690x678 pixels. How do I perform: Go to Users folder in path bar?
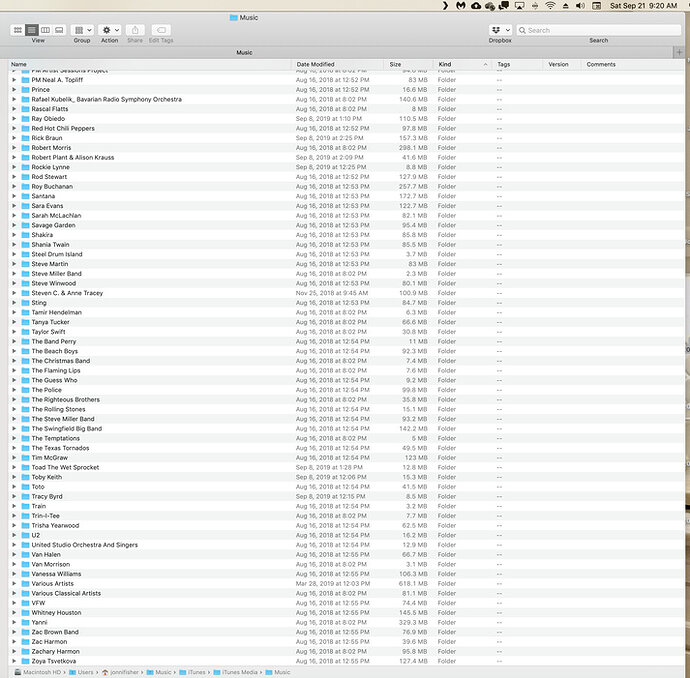pos(81,672)
